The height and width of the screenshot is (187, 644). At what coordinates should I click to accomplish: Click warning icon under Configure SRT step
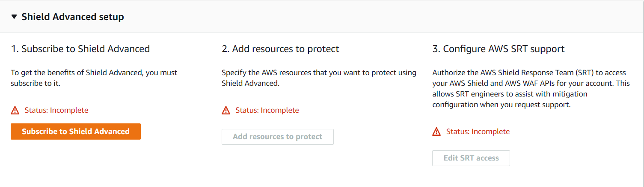pos(436,132)
